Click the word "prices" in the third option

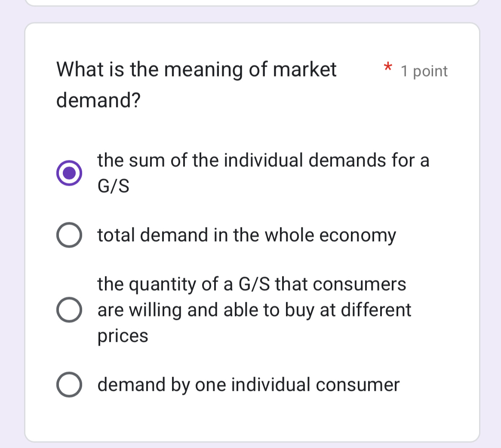[x=123, y=336]
